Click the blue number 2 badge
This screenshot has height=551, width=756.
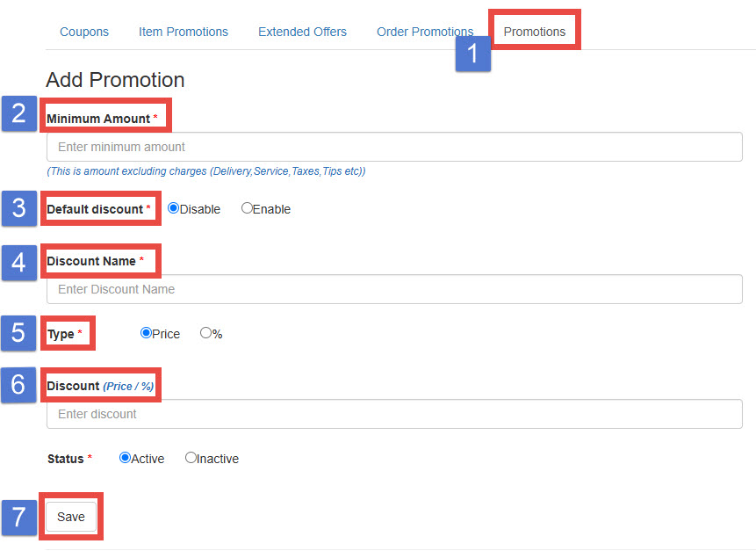click(18, 113)
